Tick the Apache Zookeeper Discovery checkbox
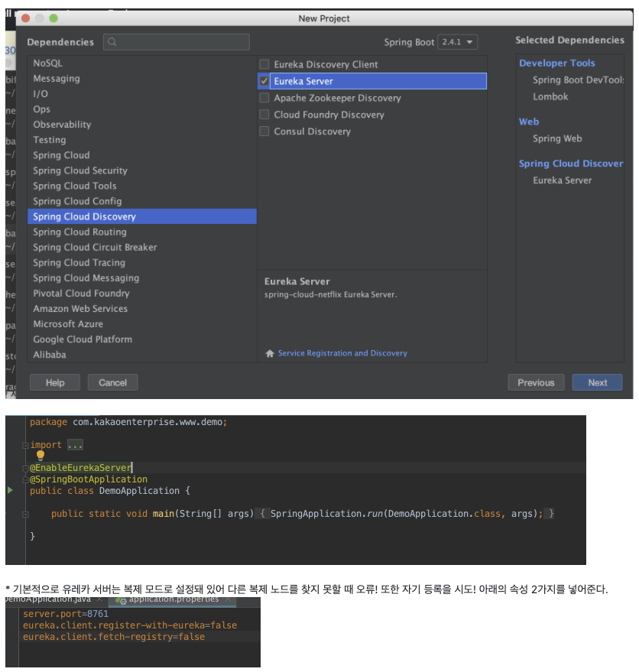Viewport: 639px width, 672px height. [264, 98]
